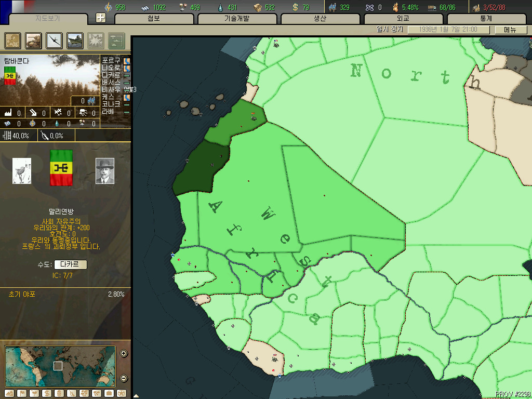Click the 0,0% partisan value
This screenshot has width=532, height=399.
pyautogui.click(x=57, y=136)
